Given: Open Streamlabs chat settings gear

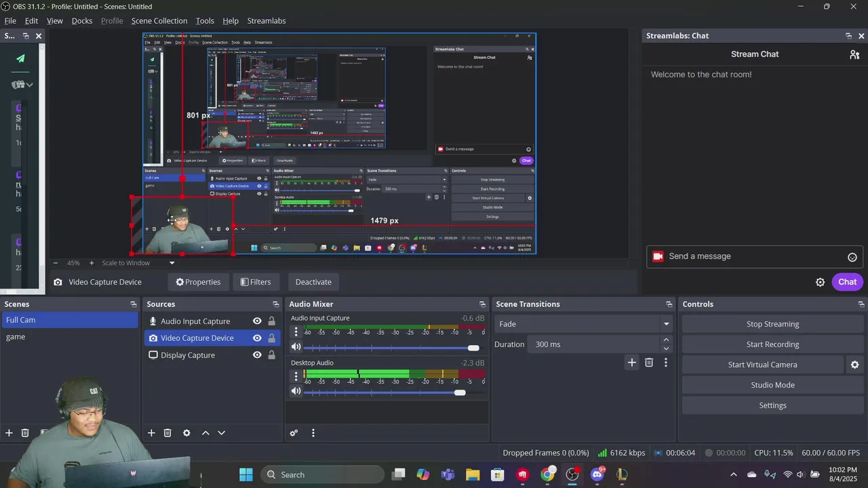Looking at the screenshot, I should (x=820, y=282).
